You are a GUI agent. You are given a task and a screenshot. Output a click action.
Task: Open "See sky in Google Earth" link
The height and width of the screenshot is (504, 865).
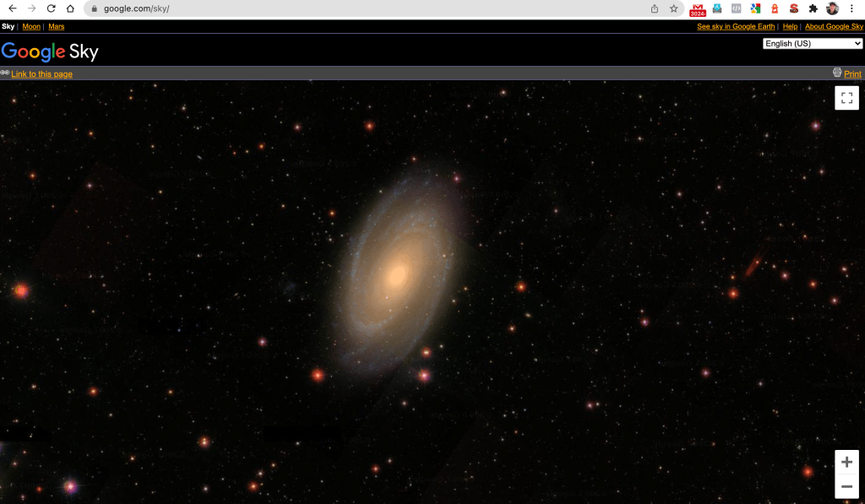click(x=735, y=27)
